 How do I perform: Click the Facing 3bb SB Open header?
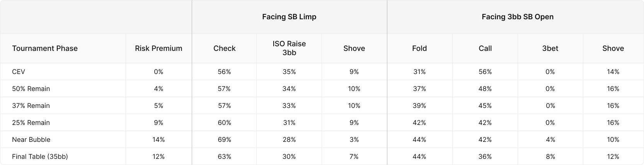click(x=517, y=17)
